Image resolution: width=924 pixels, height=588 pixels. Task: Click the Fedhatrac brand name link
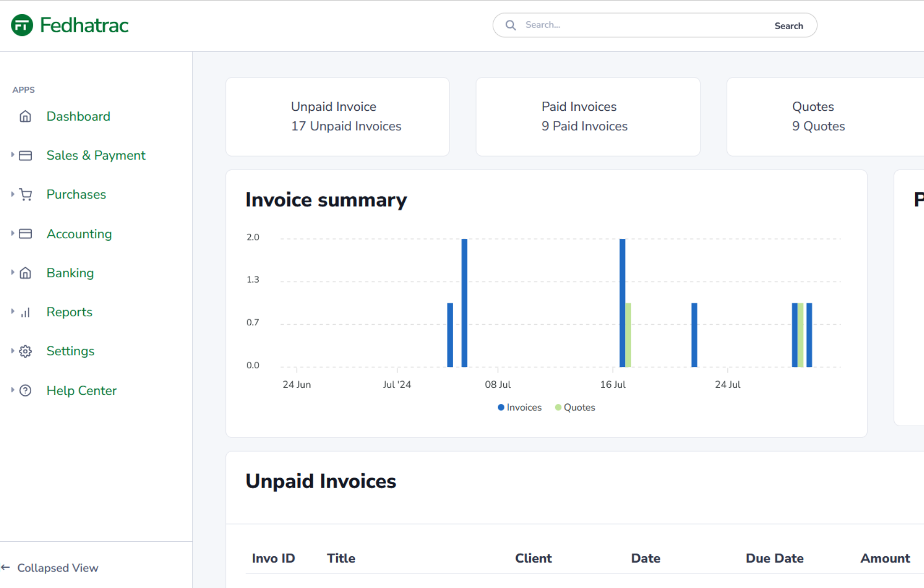click(x=84, y=25)
